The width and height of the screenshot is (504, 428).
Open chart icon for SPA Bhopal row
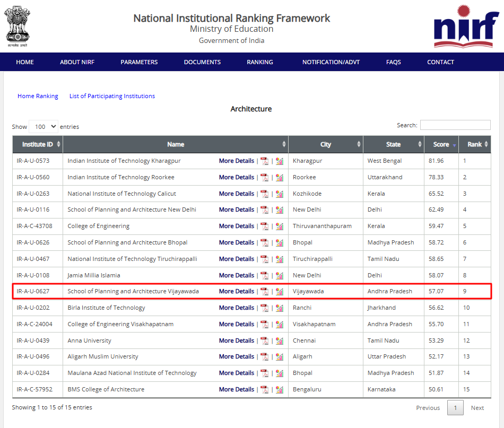[x=279, y=242]
